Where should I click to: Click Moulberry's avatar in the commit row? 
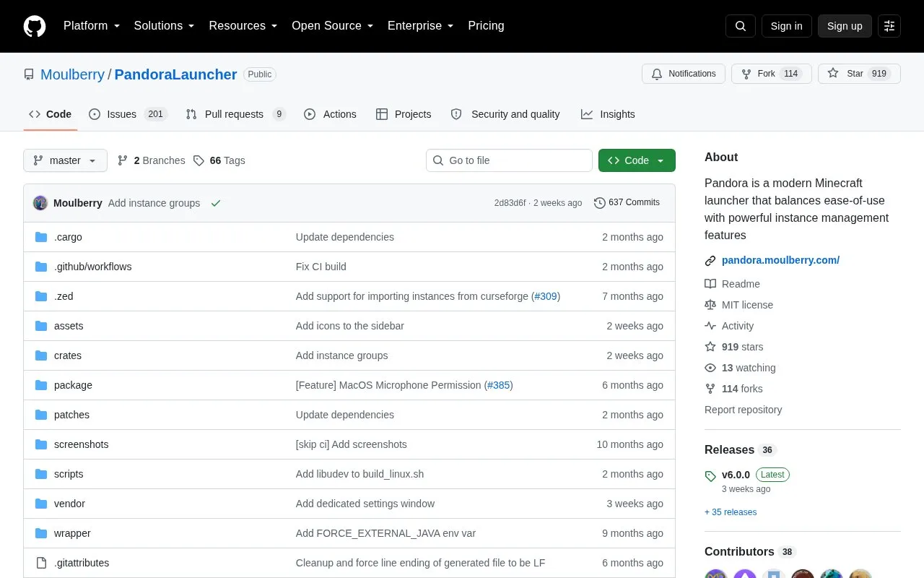pos(40,203)
